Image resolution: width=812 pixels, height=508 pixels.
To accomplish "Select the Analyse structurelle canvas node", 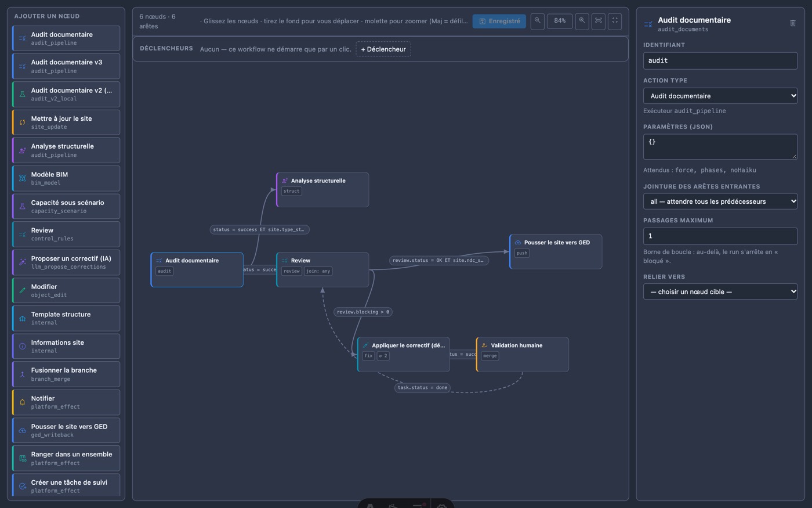I will pyautogui.click(x=322, y=189).
